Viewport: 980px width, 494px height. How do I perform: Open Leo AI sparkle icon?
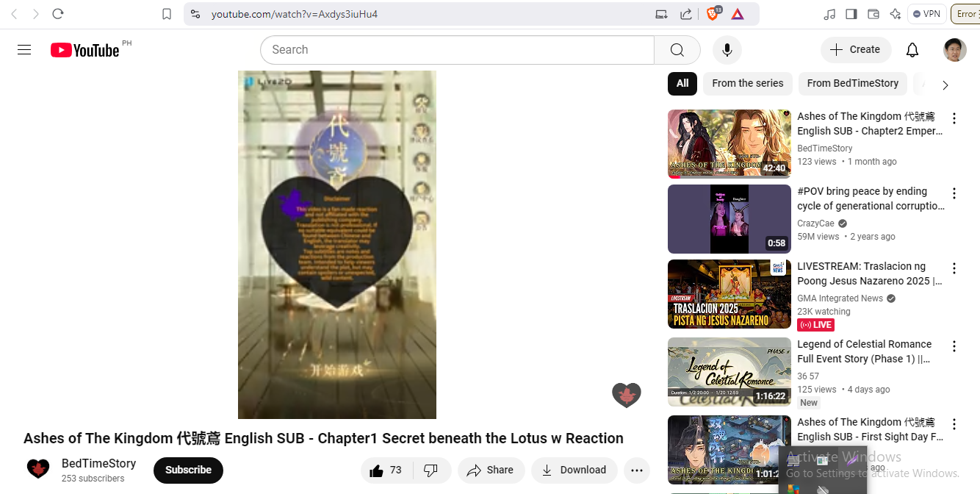895,14
